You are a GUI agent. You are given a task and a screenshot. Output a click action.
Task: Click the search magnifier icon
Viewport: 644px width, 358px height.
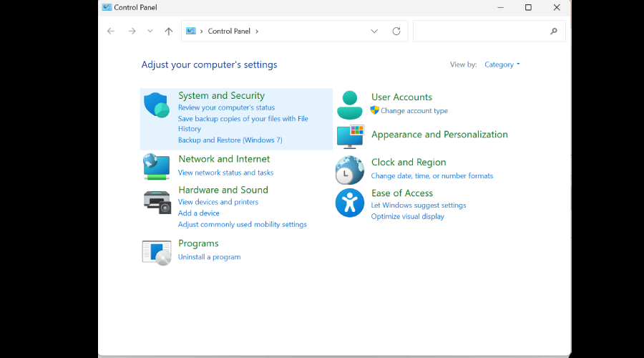click(554, 32)
